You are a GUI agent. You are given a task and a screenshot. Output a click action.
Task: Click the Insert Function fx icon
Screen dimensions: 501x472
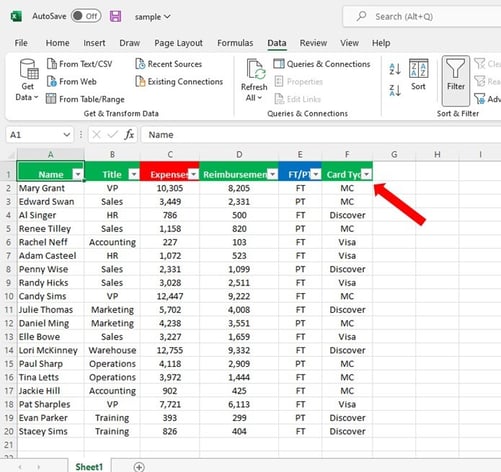point(129,135)
